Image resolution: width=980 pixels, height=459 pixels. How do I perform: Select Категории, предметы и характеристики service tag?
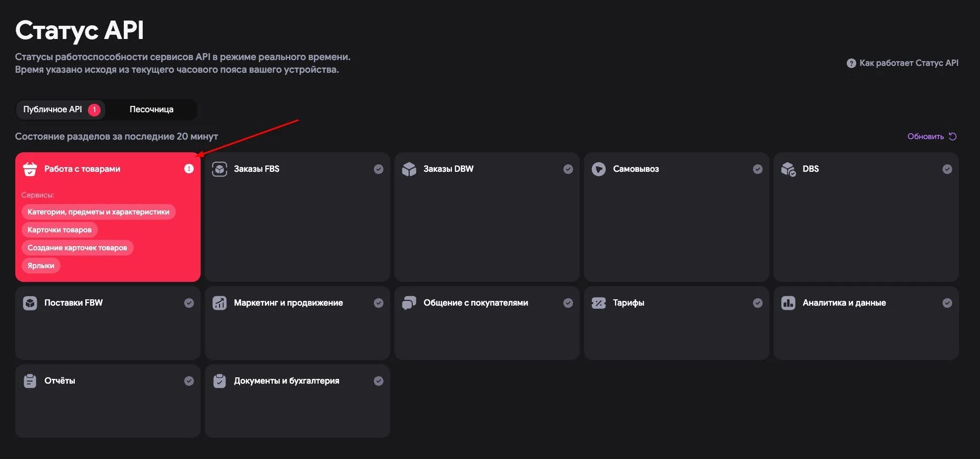[98, 212]
